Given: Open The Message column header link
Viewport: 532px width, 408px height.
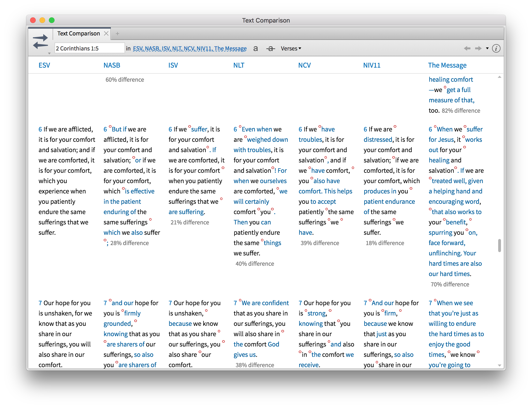Looking at the screenshot, I should (x=447, y=65).
